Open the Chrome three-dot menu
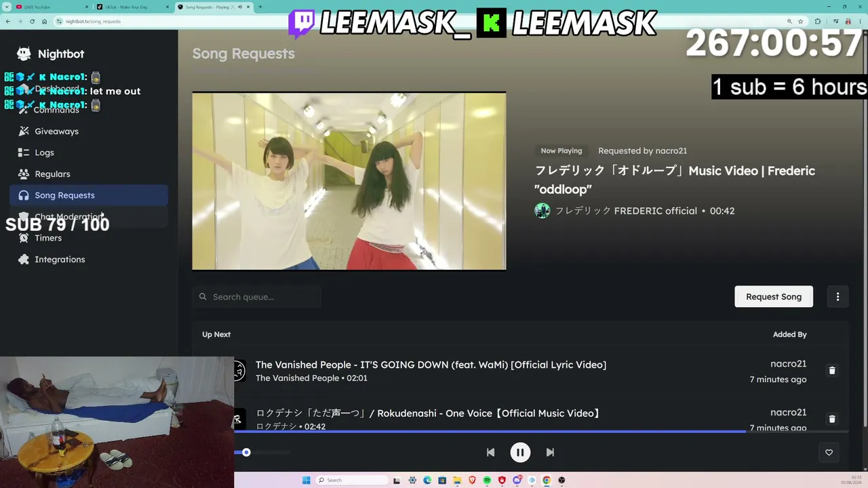868x488 pixels. pos(861,21)
